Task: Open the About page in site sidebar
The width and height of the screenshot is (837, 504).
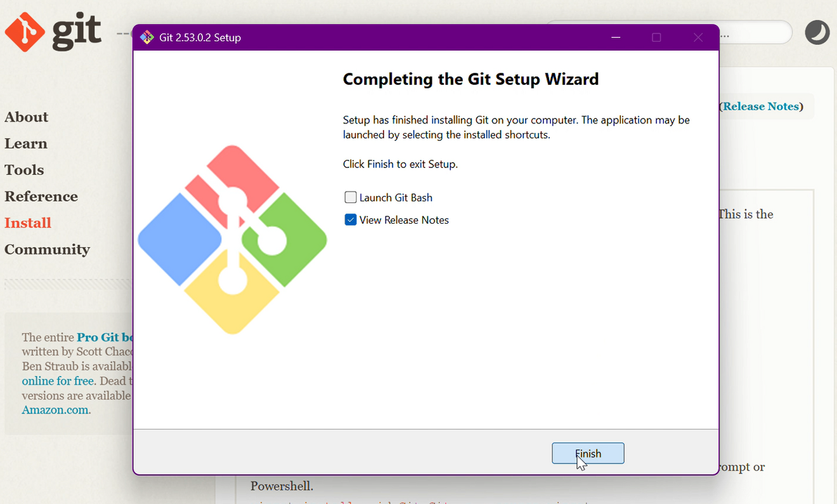Action: click(27, 117)
